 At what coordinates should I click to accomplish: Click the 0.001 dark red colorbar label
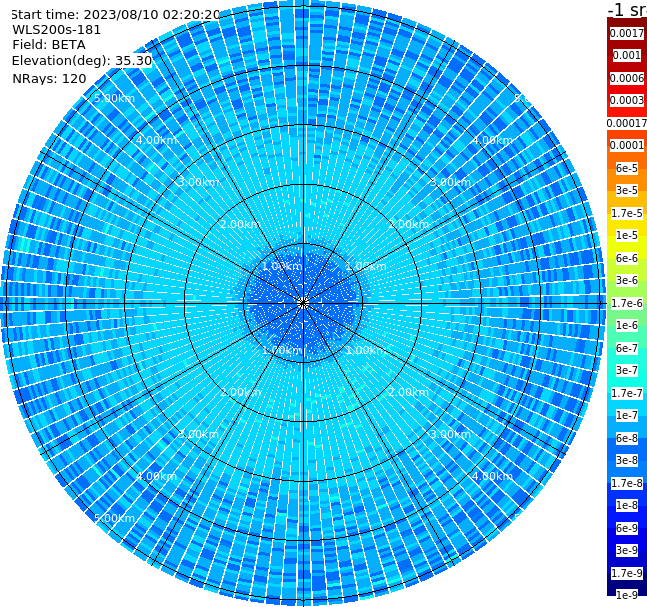coord(627,55)
